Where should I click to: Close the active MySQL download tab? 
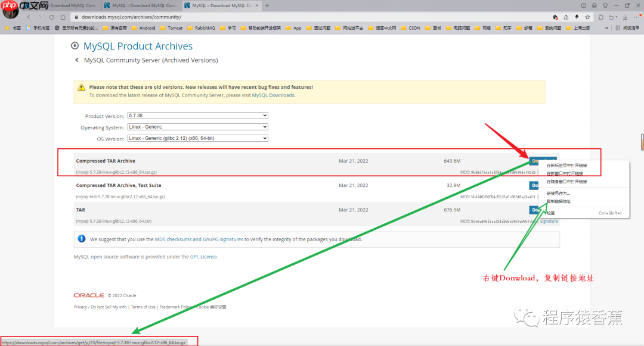[x=256, y=5]
